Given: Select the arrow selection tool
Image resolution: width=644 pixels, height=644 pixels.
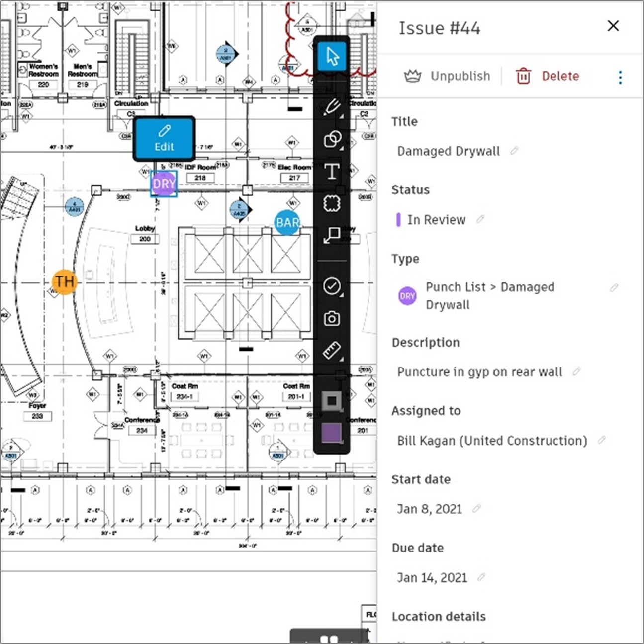Looking at the screenshot, I should 332,56.
